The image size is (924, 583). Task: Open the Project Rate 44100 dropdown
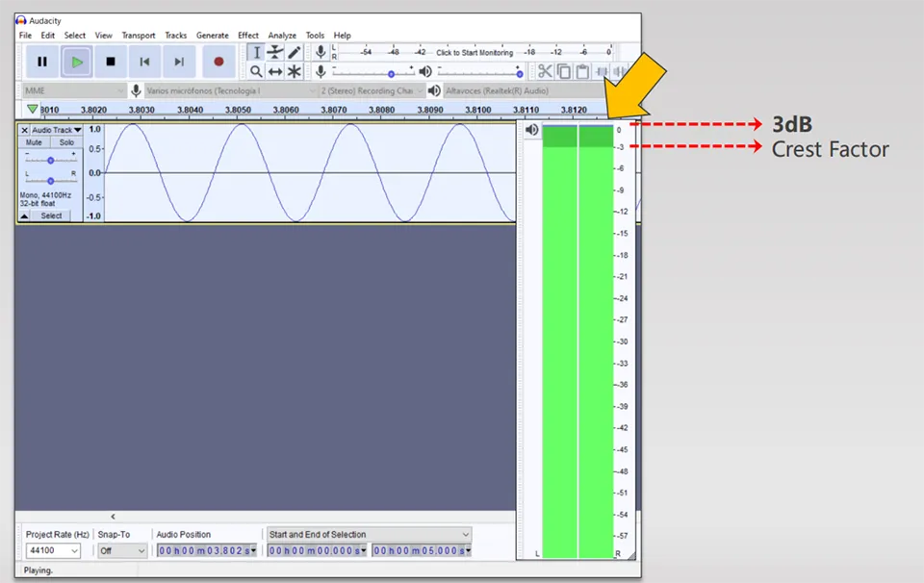(x=53, y=550)
